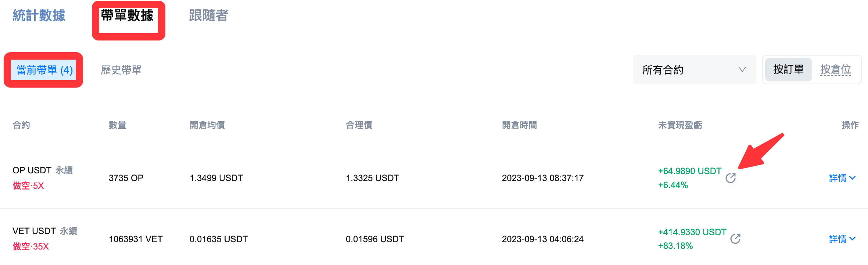
Task: Click the +414.9330 USDT profit value
Action: point(692,232)
